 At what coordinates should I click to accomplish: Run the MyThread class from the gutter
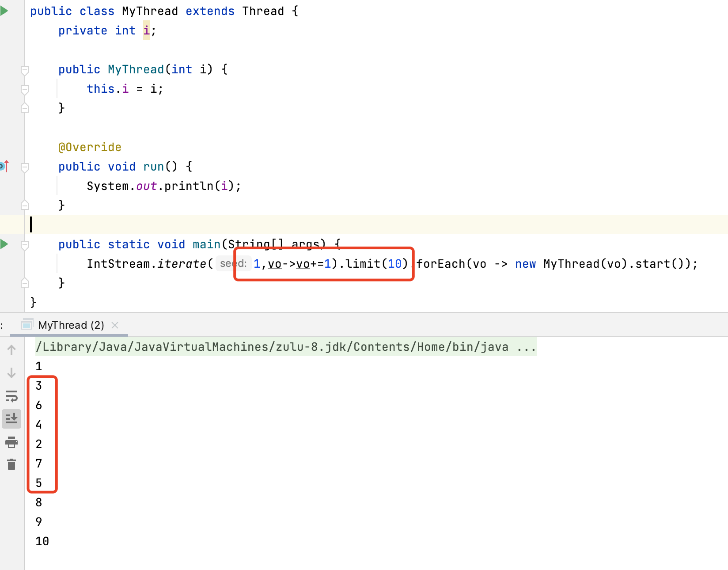tap(4, 11)
